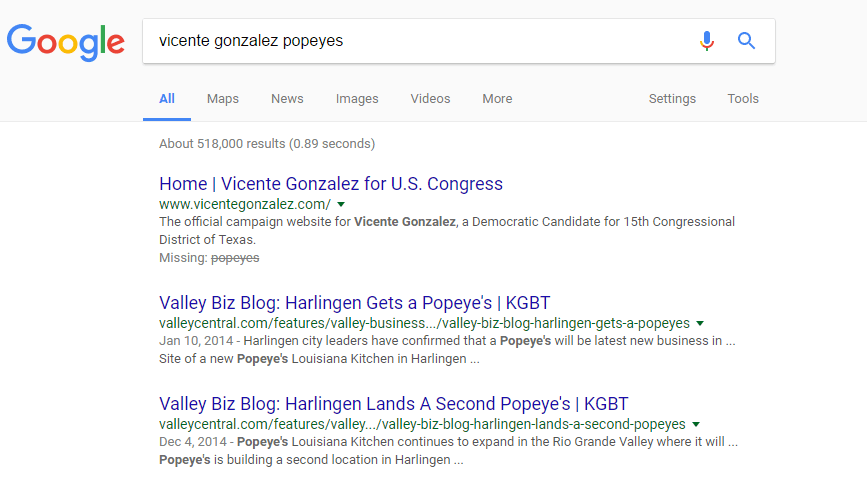This screenshot has height=483, width=867.
Task: Open the Images tab
Action: click(x=357, y=99)
